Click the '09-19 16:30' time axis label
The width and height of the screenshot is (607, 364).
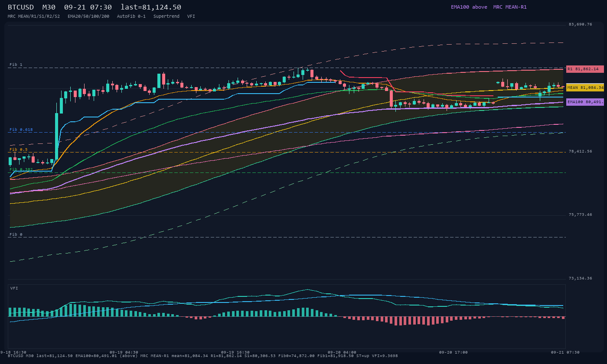click(235, 353)
